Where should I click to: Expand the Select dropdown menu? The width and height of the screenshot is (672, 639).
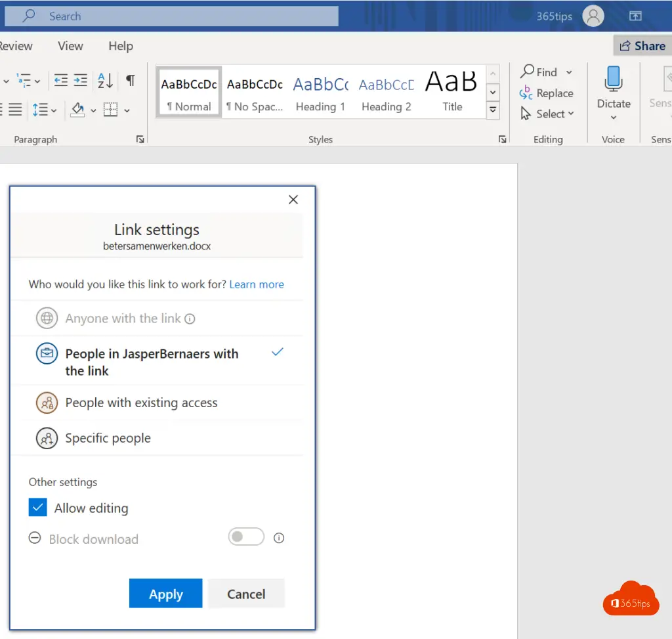pyautogui.click(x=571, y=114)
